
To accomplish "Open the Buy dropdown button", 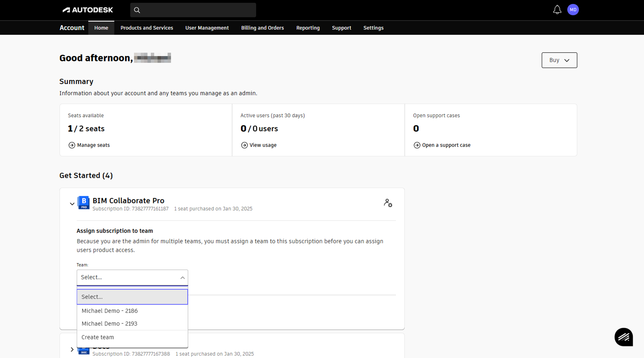I will click(x=559, y=60).
